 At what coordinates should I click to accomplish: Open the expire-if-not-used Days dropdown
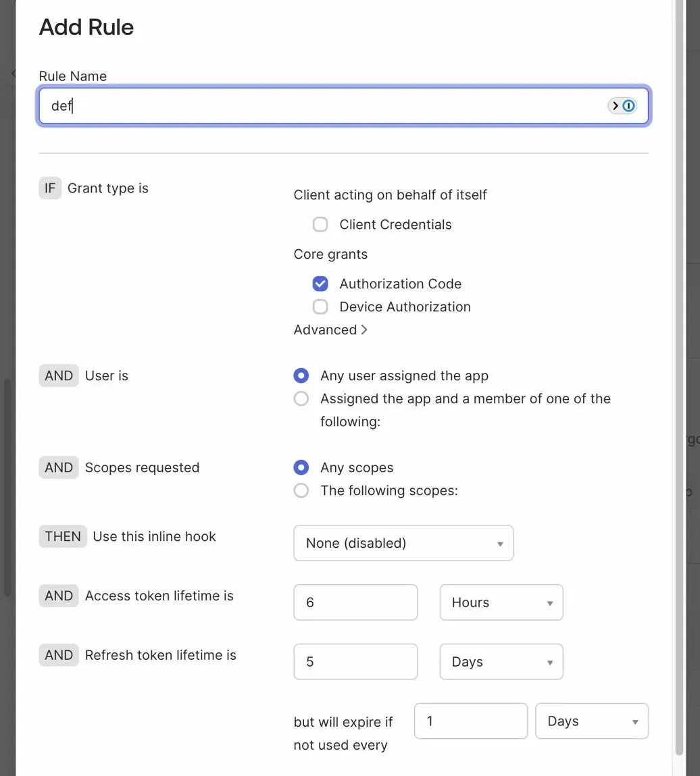(592, 721)
